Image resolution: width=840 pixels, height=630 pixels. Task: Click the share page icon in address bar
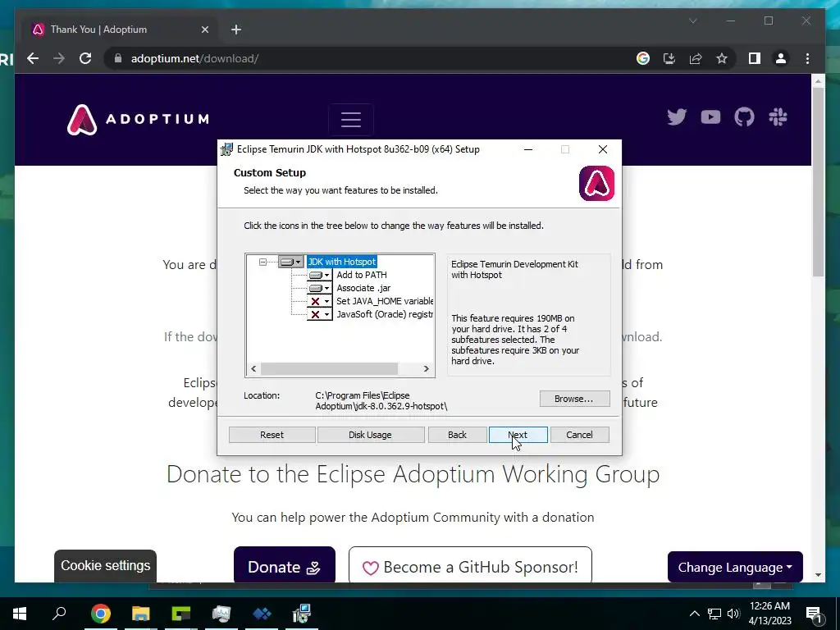coord(696,58)
